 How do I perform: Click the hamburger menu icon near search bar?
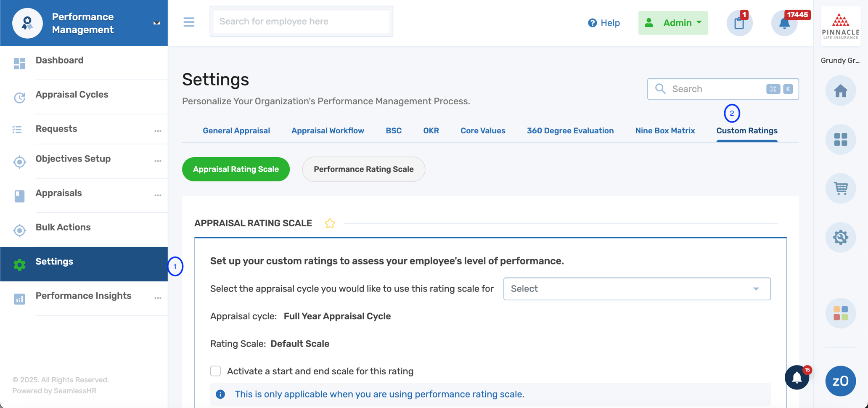click(x=189, y=22)
